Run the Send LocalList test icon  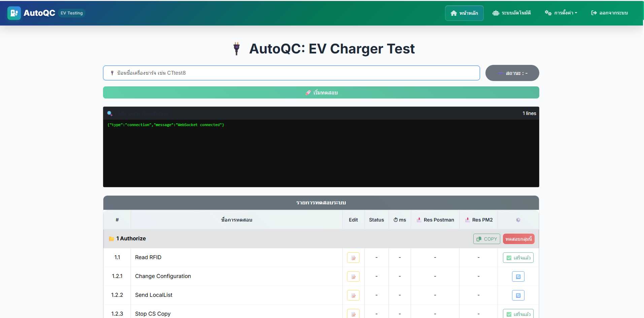coord(518,295)
